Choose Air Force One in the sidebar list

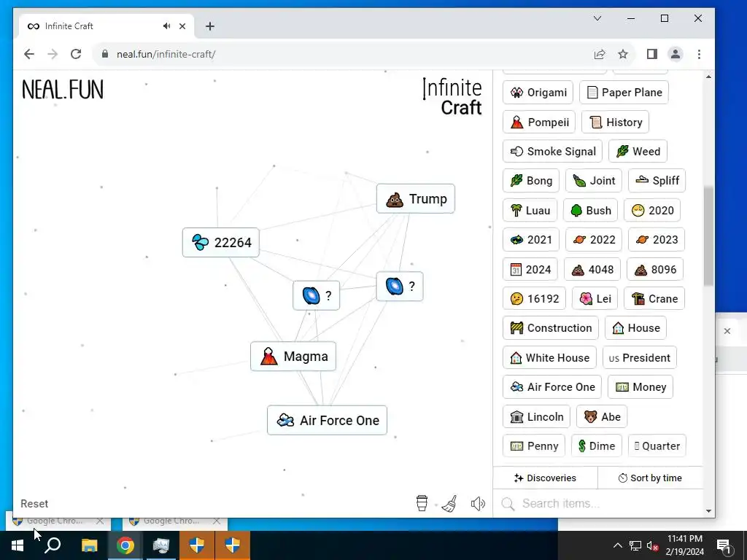[552, 386]
